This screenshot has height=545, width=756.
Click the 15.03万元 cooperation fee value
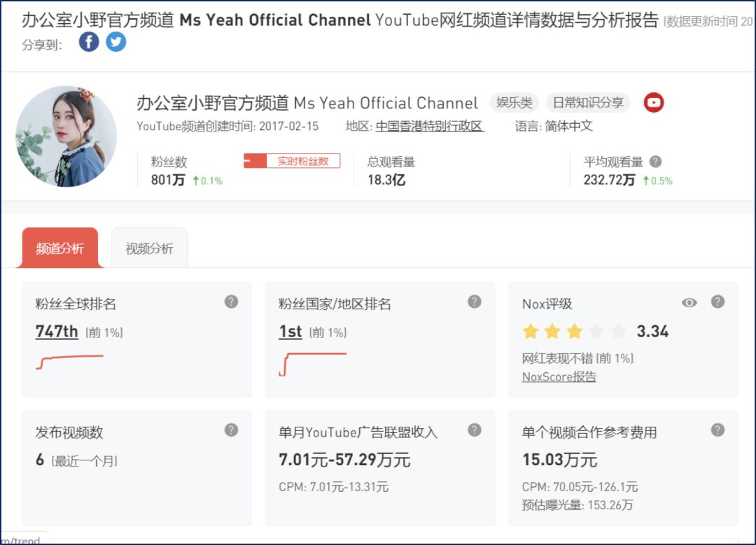(559, 460)
